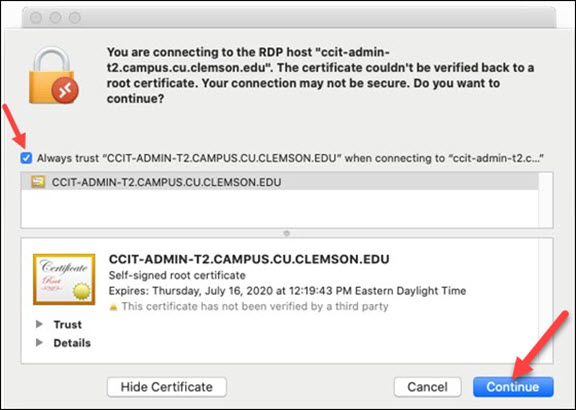Image resolution: width=576 pixels, height=410 pixels.
Task: Click the certificate expiration date text
Action: (x=287, y=291)
